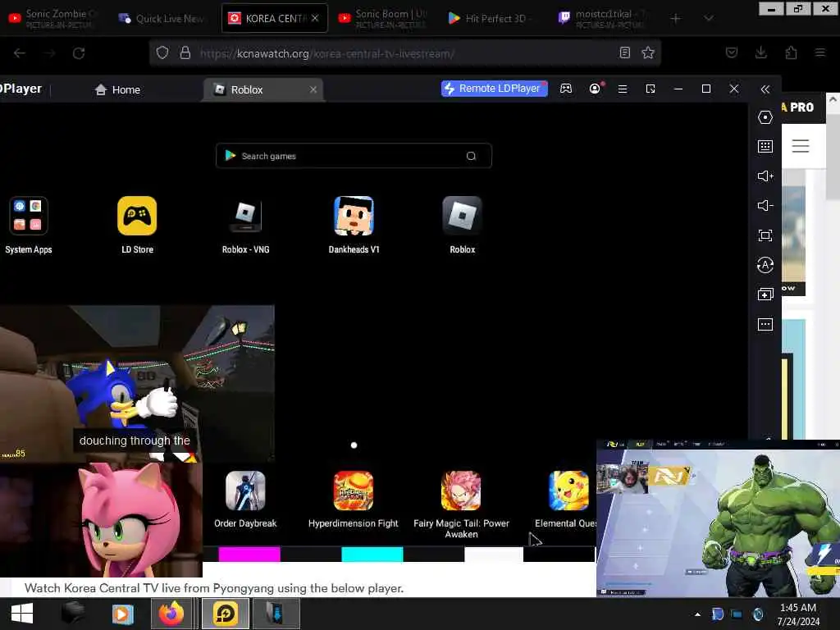Image resolution: width=840 pixels, height=630 pixels.
Task: Open LDPlayer user account icon
Action: point(595,89)
